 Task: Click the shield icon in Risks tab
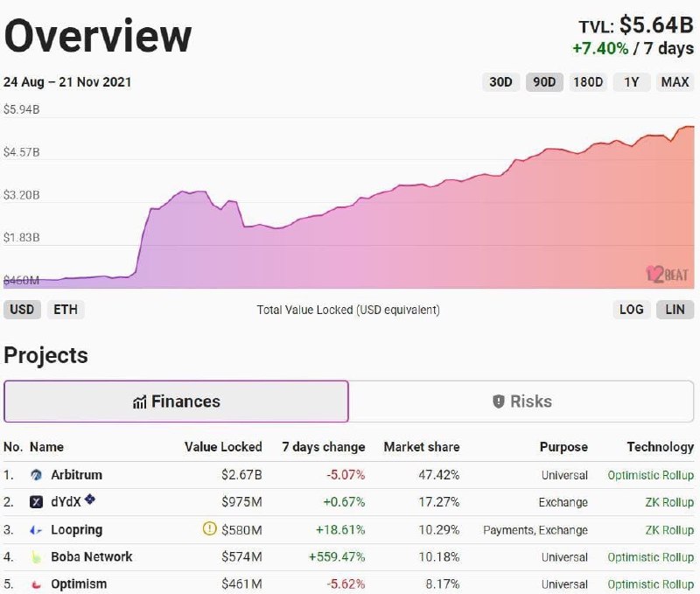pyautogui.click(x=498, y=402)
